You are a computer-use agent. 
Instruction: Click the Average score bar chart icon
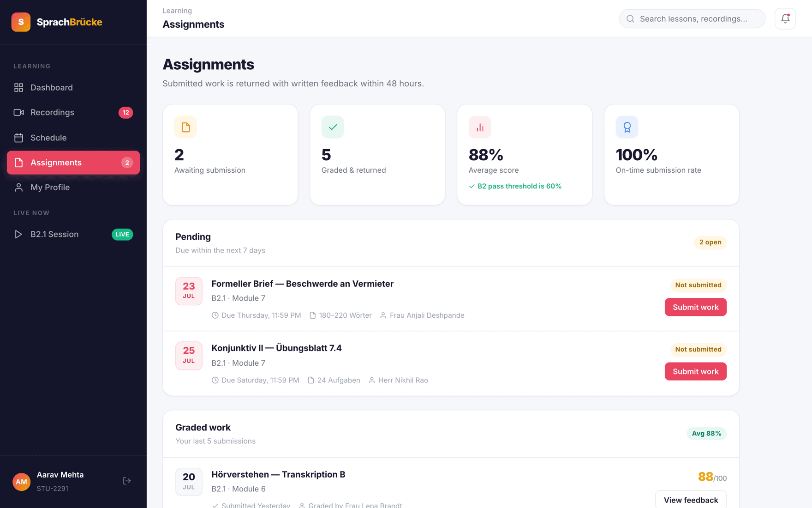[x=480, y=127]
